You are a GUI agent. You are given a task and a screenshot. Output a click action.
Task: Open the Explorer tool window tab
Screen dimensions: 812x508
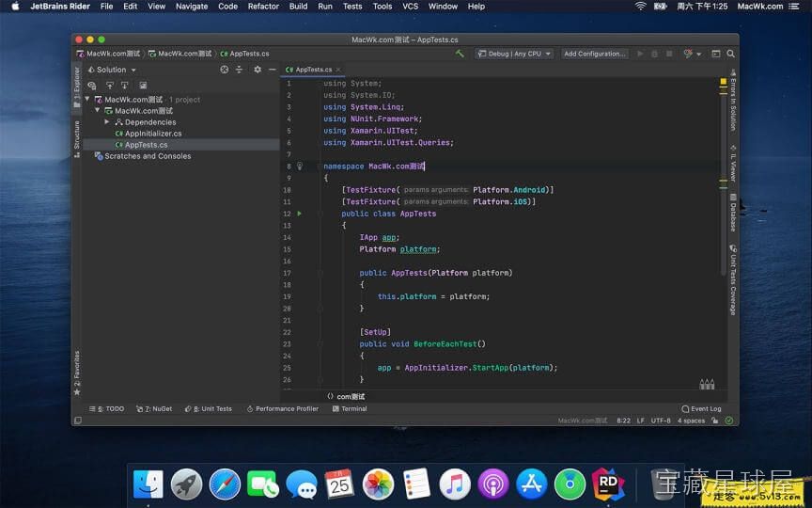[x=77, y=87]
